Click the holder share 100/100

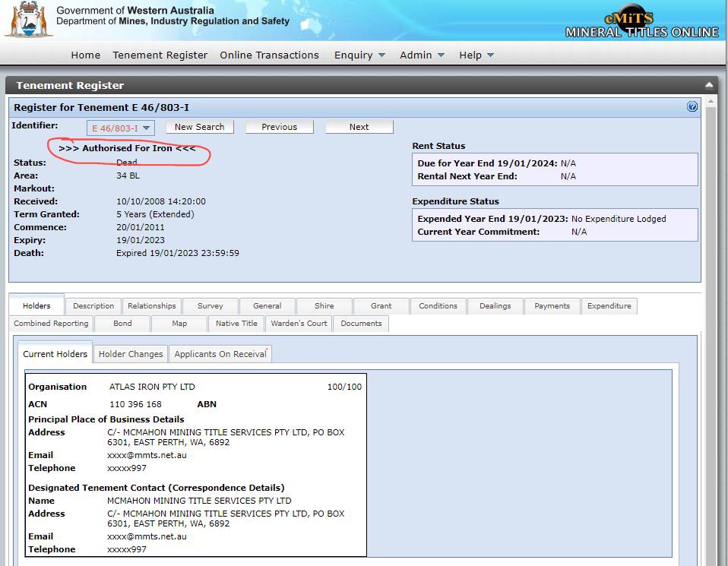click(x=344, y=387)
